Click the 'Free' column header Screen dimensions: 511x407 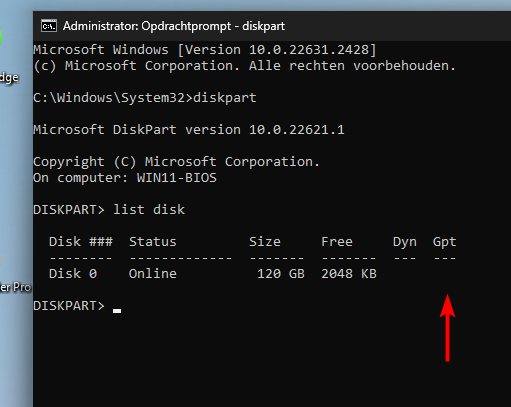click(x=337, y=242)
